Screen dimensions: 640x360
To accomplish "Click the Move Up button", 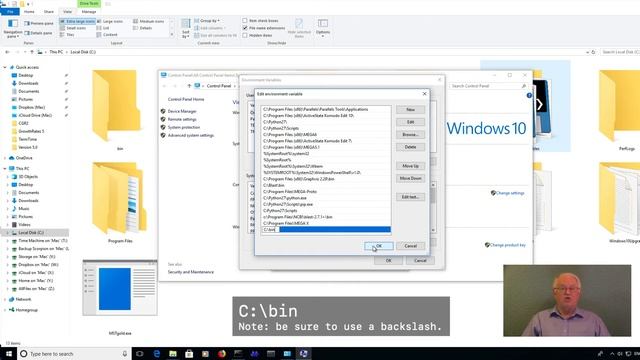I will pos(410,166).
